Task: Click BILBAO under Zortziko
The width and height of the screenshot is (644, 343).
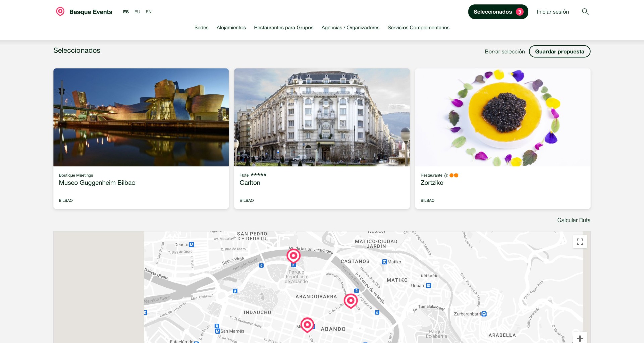Action: click(x=427, y=200)
